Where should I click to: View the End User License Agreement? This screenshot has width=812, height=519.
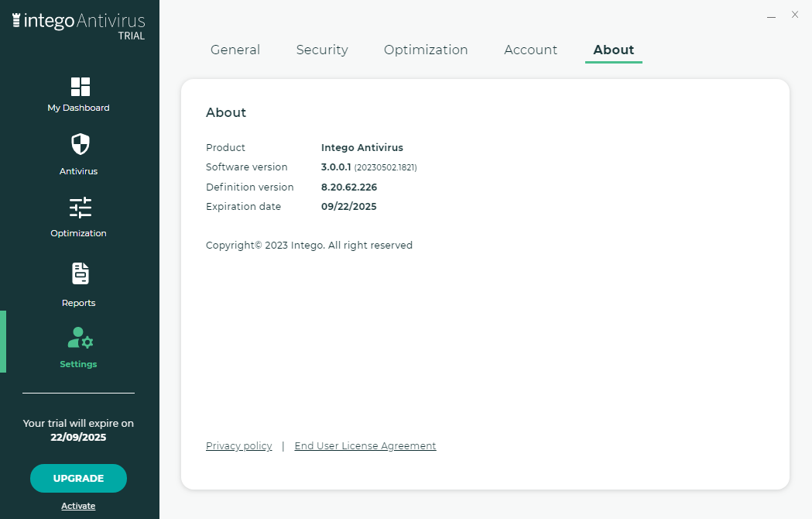(365, 446)
